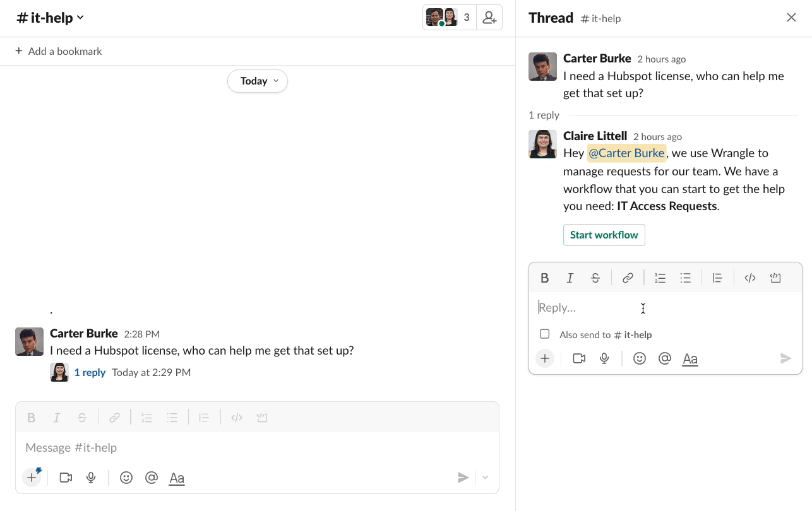812x511 pixels.
Task: Record audio clip in thread composer
Action: coord(604,359)
